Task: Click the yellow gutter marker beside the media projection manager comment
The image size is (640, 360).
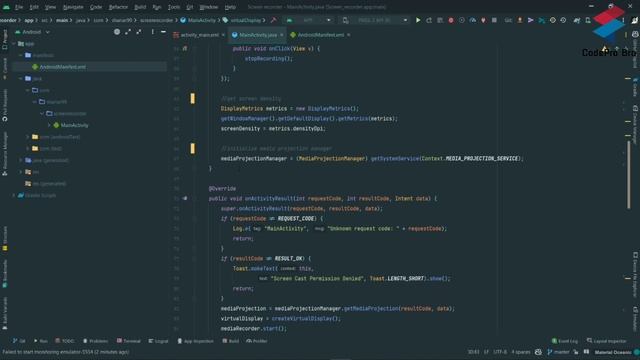Action: (x=193, y=149)
